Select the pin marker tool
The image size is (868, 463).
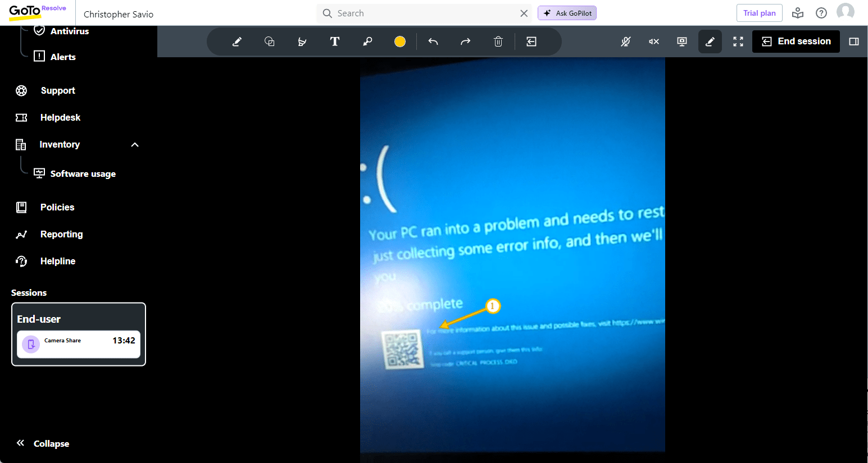click(367, 42)
